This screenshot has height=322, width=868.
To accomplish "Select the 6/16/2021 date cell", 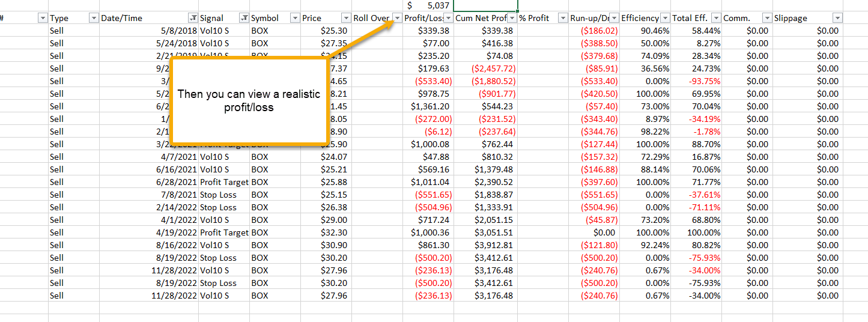I will coord(148,169).
